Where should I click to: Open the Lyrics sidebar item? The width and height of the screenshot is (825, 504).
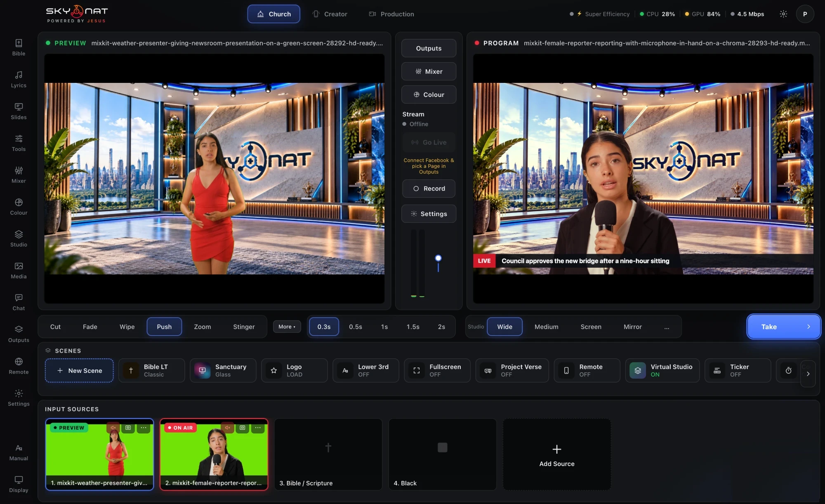19,79
